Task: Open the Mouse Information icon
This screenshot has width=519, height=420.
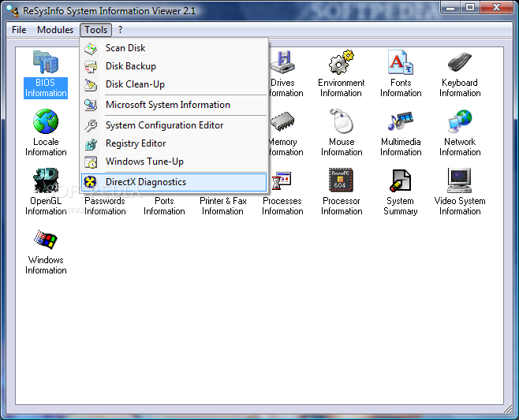Action: pyautogui.click(x=342, y=121)
